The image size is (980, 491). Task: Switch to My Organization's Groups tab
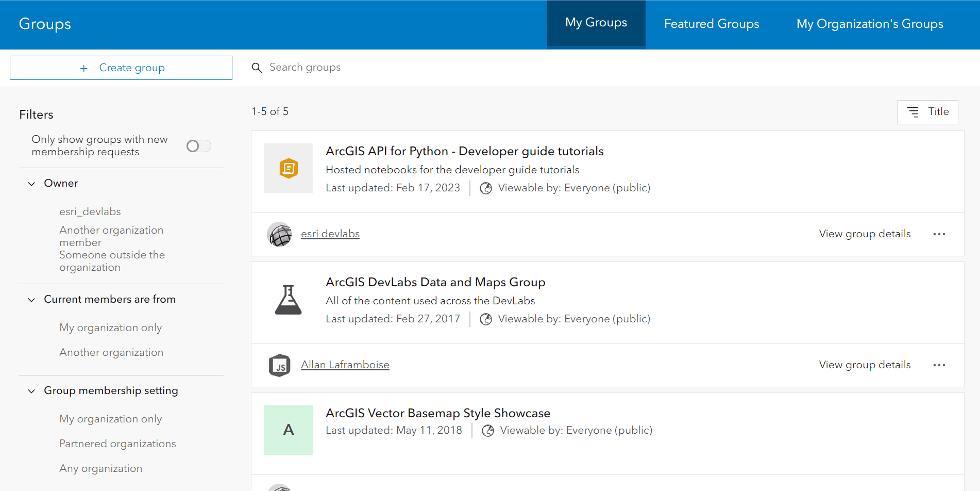[x=869, y=24]
